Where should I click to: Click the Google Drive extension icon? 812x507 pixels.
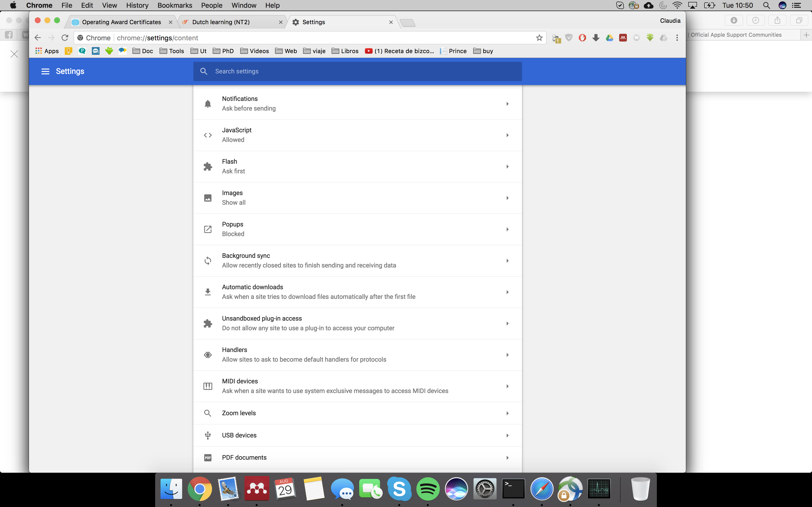(609, 38)
